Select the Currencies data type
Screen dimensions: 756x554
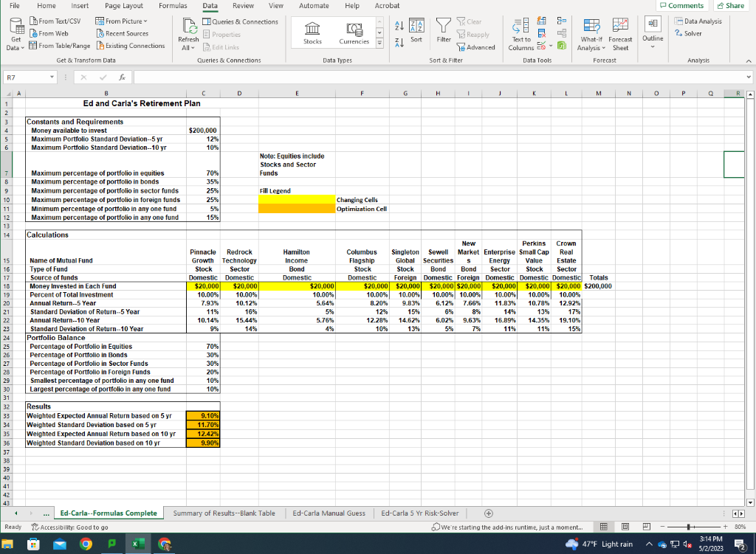click(354, 32)
